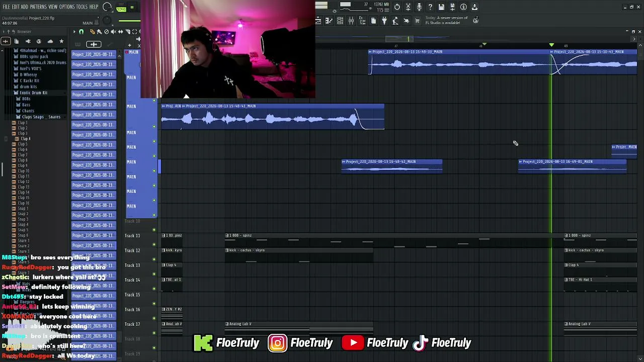Click the download tray icon in top toolbar
Viewport: 644px width, 362px height.
[474, 7]
